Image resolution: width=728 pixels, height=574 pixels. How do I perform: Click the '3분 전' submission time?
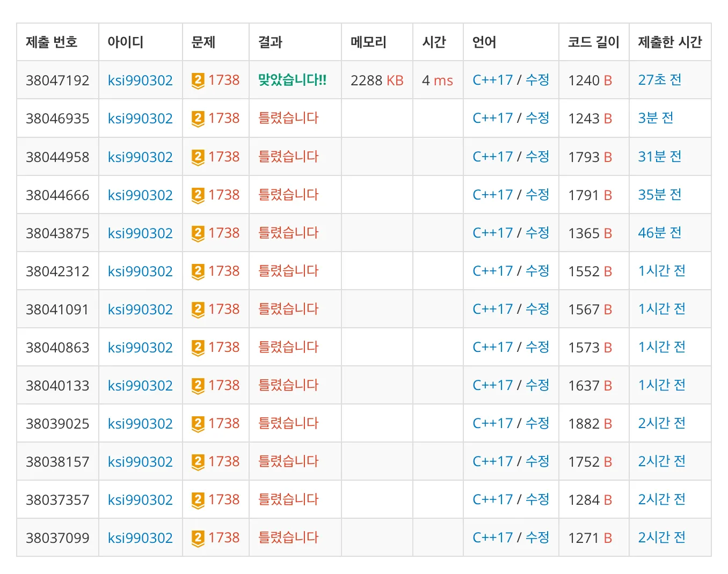click(x=656, y=119)
